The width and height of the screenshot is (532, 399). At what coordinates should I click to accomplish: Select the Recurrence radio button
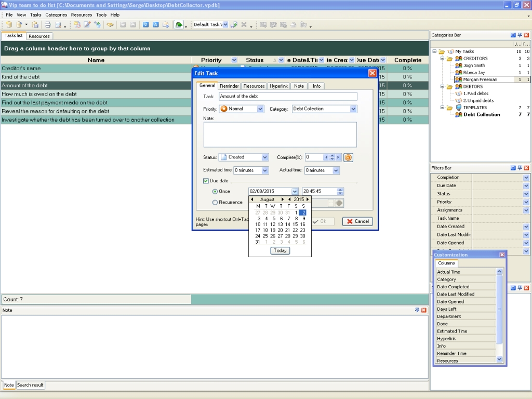pos(215,203)
